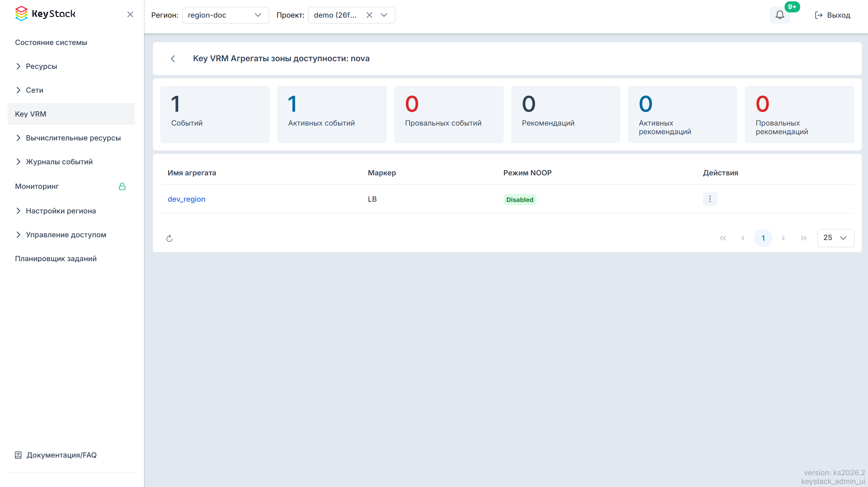Screen dimensions: 868x487
Task: Close the sidebar with the X icon
Action: 130,14
